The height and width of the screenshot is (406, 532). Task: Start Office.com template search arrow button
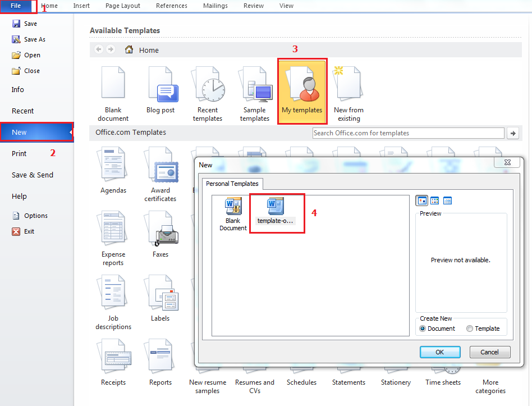[513, 133]
